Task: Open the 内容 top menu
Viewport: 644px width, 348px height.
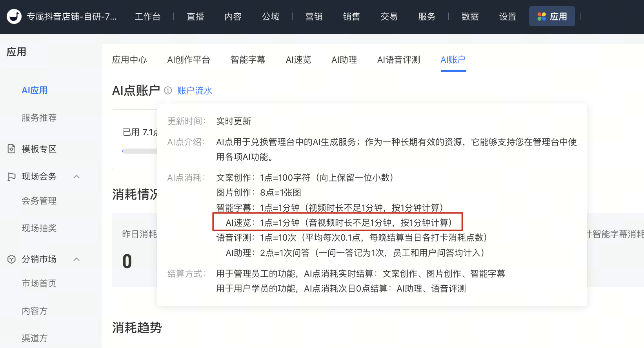Action: (233, 16)
